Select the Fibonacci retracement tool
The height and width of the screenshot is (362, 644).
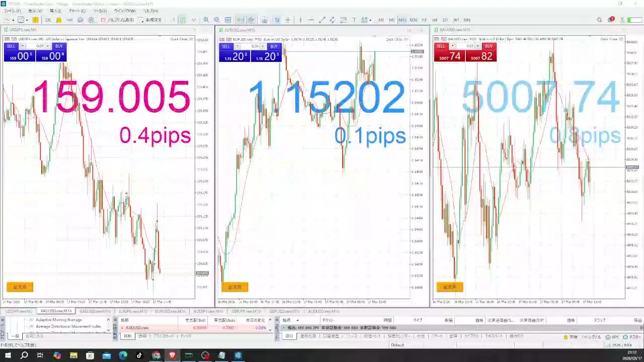pyautogui.click(x=343, y=20)
